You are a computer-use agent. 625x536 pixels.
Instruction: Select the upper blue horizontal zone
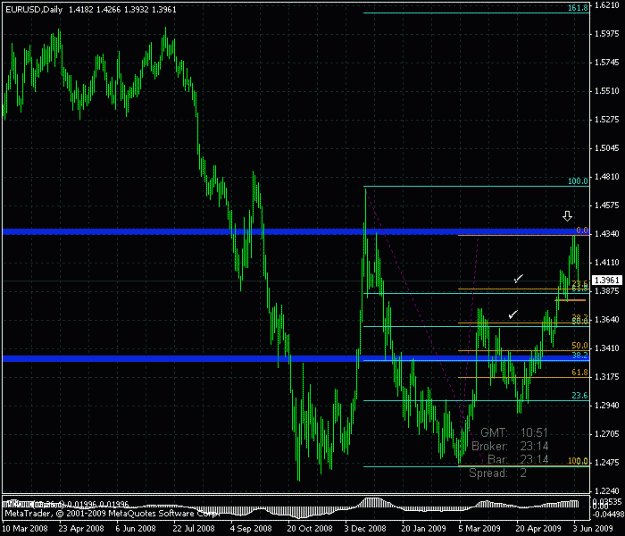[295, 232]
